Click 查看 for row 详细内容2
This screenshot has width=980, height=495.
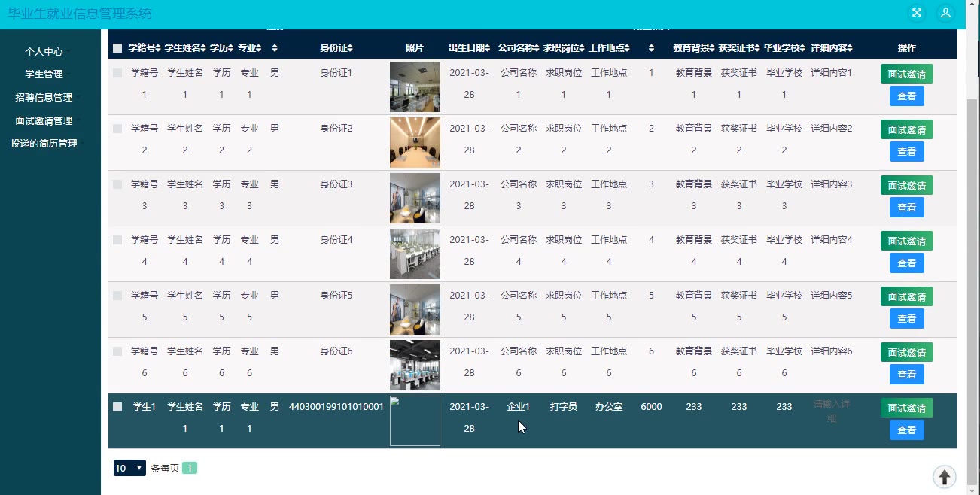907,152
